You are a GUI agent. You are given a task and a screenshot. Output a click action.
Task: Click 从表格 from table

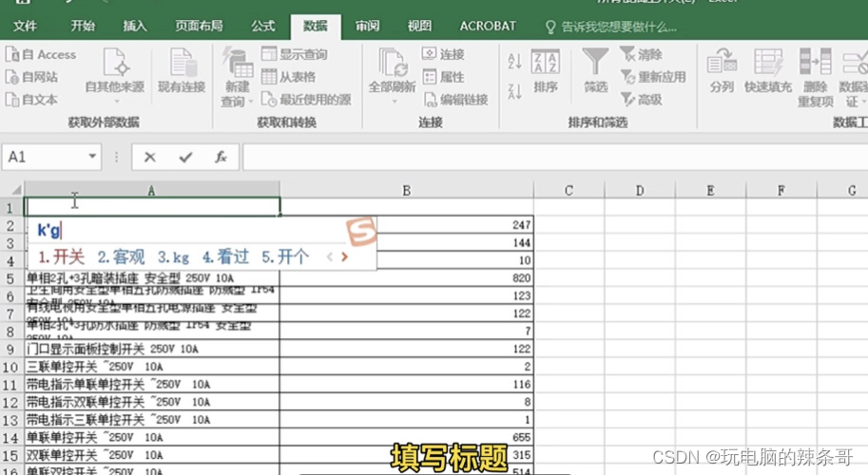pyautogui.click(x=288, y=77)
